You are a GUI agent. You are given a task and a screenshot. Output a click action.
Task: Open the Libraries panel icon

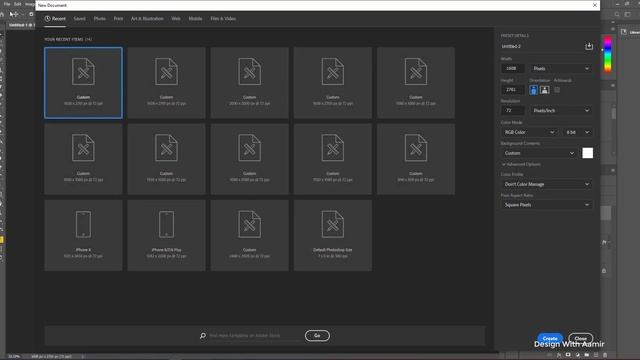pyautogui.click(x=624, y=32)
